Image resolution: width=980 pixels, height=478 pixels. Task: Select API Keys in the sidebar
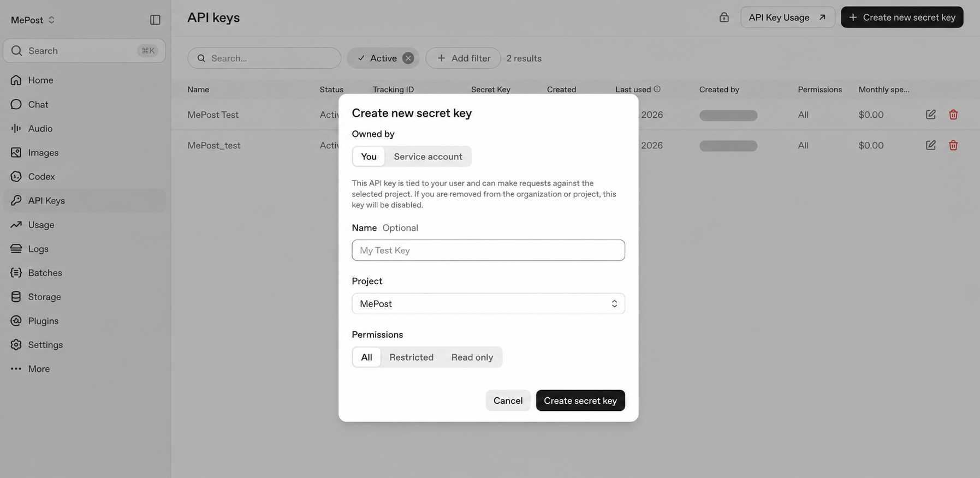[85, 200]
